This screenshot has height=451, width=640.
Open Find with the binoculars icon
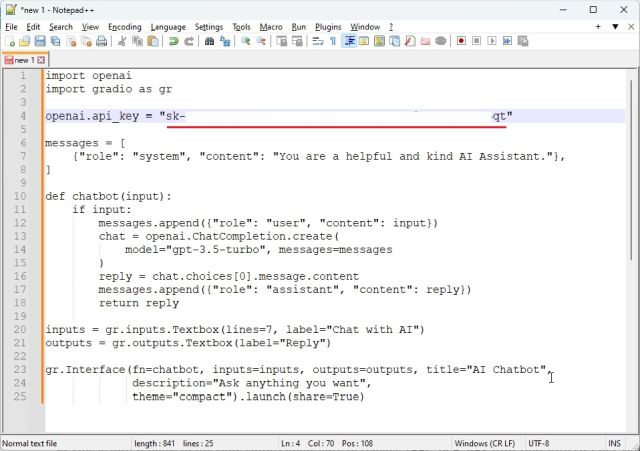(x=209, y=41)
